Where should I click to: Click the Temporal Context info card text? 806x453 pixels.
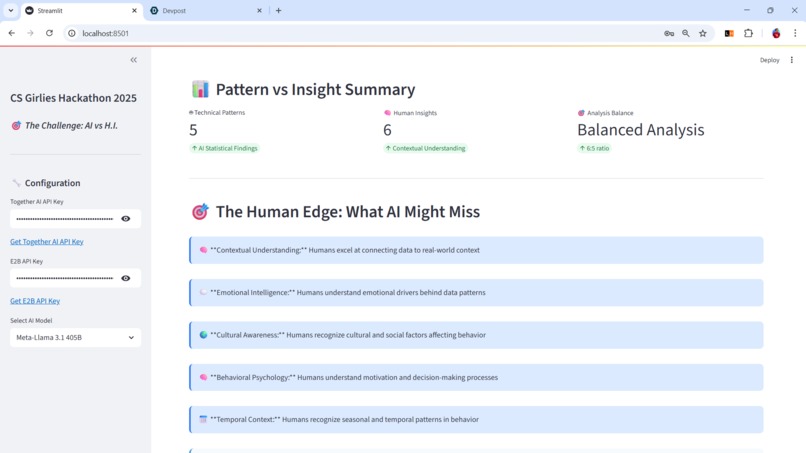coord(344,420)
